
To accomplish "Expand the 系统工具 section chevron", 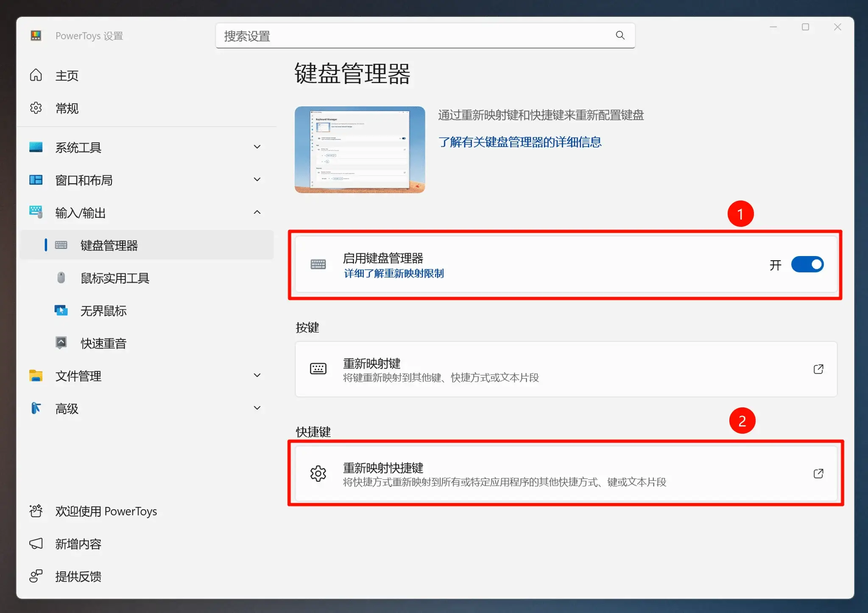I will pos(257,147).
